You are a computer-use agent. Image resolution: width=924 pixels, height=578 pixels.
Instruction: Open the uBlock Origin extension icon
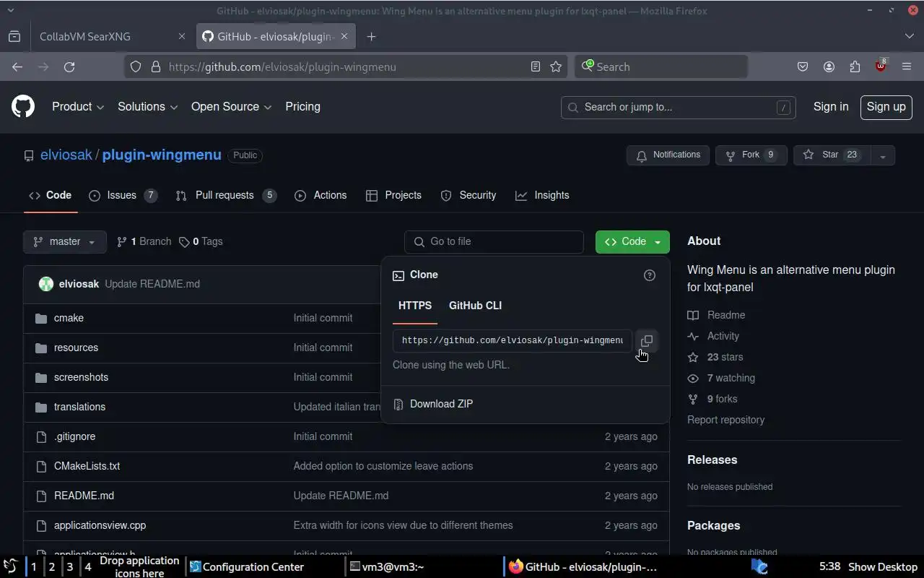pyautogui.click(x=881, y=66)
